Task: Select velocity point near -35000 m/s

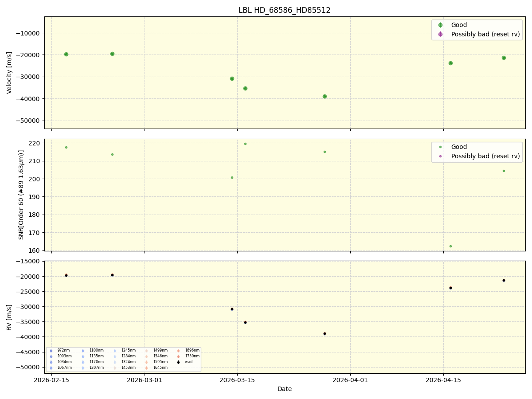Action: (245, 88)
